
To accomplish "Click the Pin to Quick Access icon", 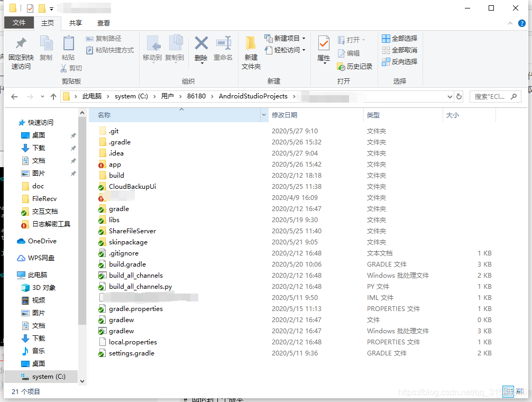I will click(x=21, y=43).
